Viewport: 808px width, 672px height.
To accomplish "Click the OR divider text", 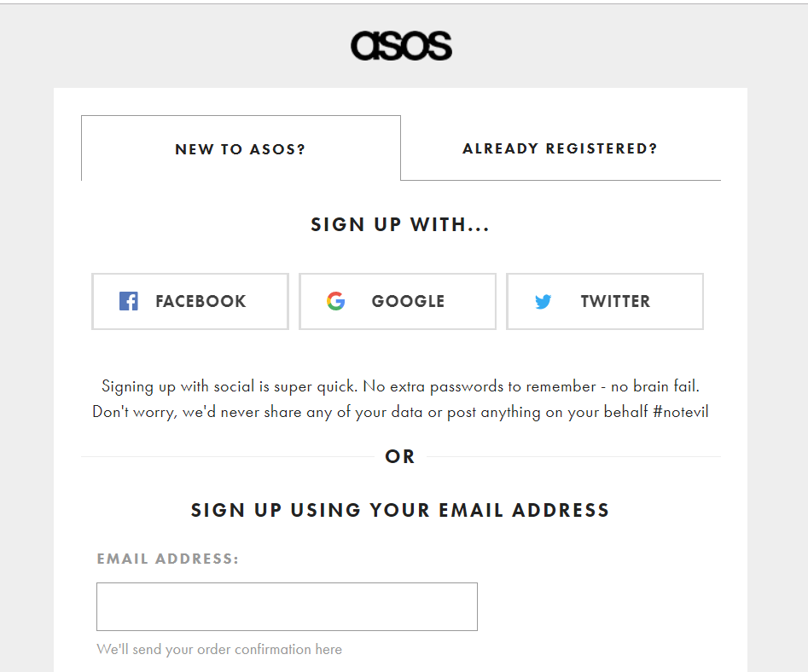I will 399,456.
